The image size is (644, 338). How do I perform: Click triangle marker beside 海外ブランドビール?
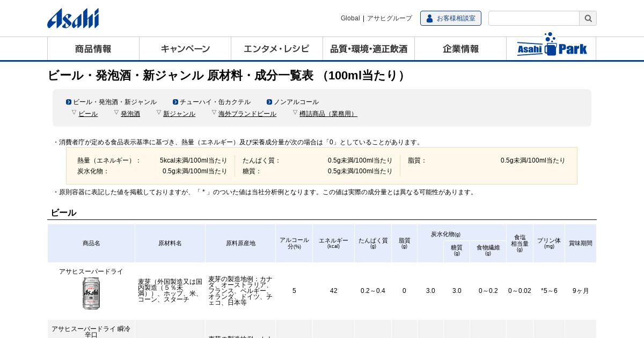[214, 112]
